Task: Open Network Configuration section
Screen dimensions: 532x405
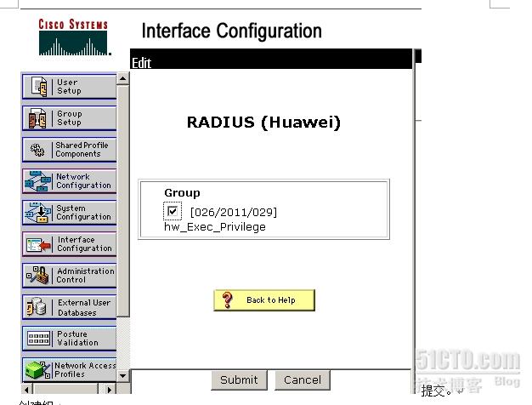Action: (x=69, y=181)
